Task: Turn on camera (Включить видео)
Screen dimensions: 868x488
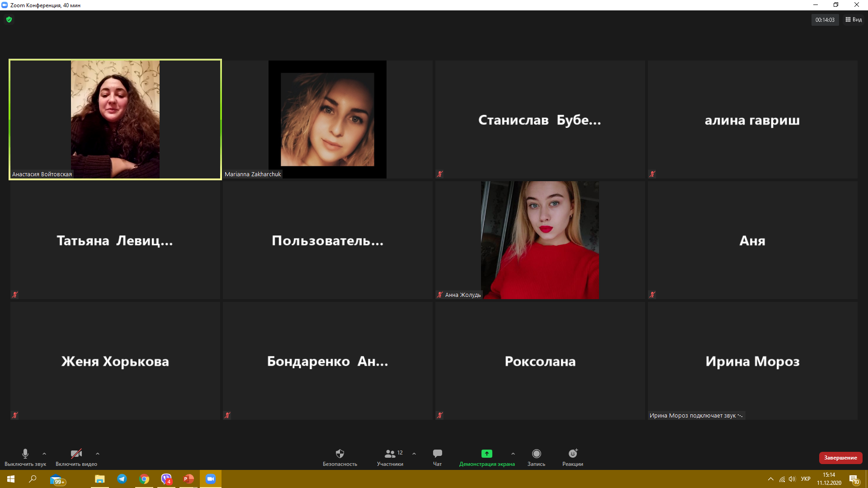Action: pyautogui.click(x=76, y=457)
